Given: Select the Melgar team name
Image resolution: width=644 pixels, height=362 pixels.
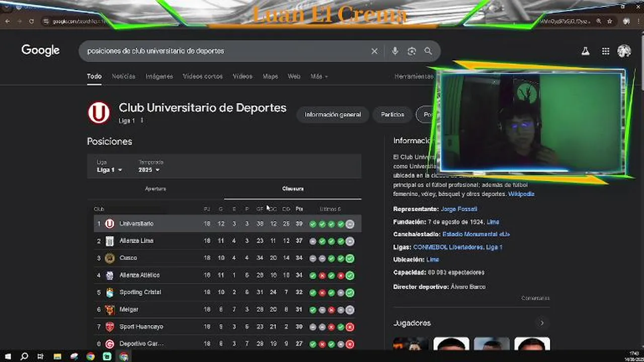Looking at the screenshot, I should pyautogui.click(x=129, y=309).
